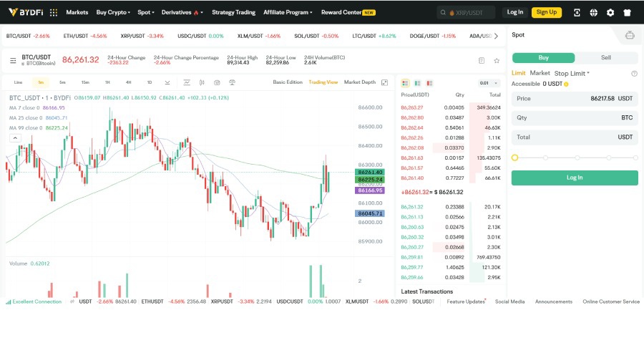This screenshot has width=644, height=358.
Task: Open the settings gear icon
Action: coord(610,13)
